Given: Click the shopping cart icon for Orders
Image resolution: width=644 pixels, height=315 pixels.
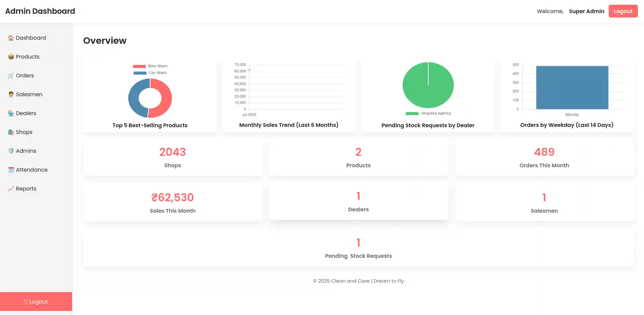Looking at the screenshot, I should [x=11, y=76].
